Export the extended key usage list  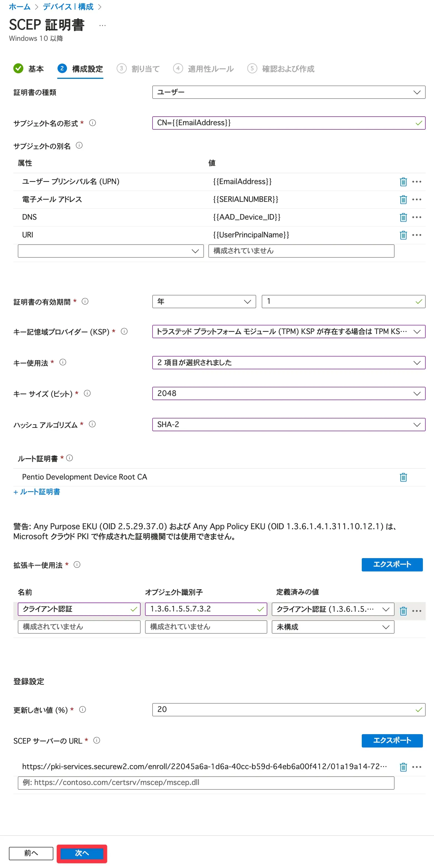392,565
